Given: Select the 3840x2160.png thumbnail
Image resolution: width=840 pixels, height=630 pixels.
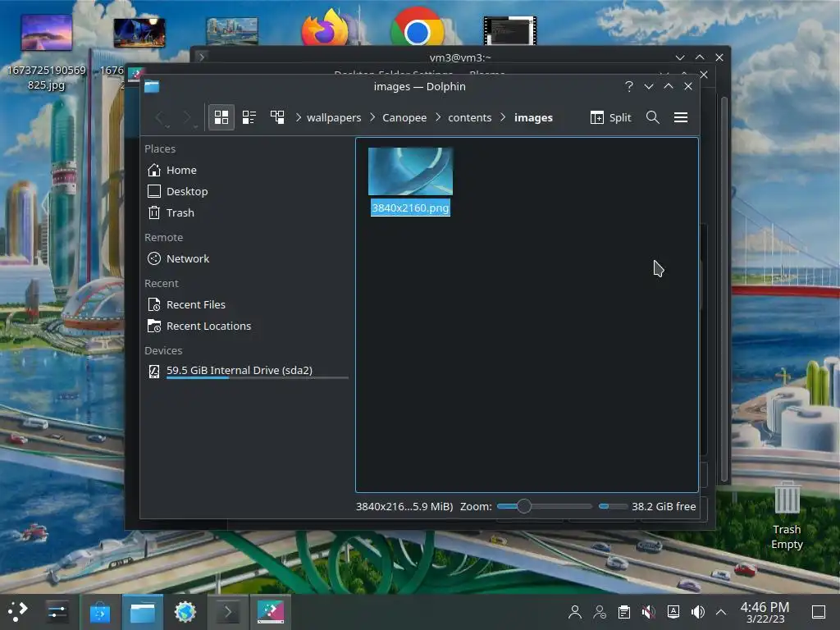Looking at the screenshot, I should click(410, 171).
